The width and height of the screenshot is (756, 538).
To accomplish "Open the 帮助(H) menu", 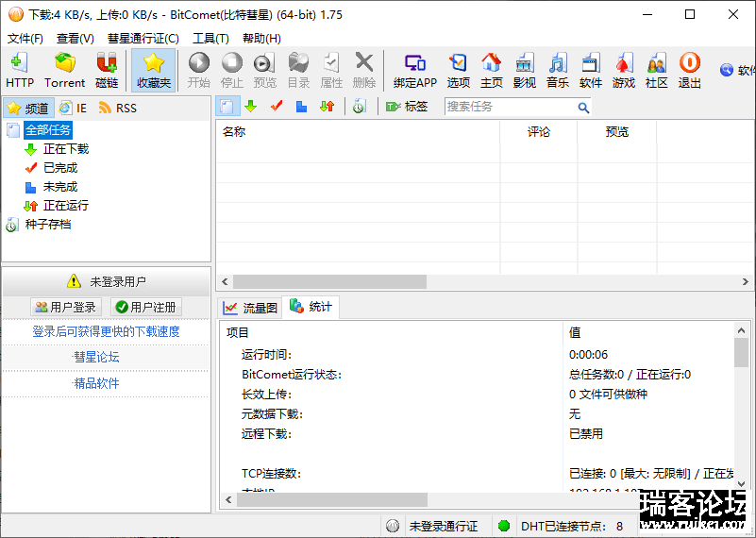I will (261, 38).
